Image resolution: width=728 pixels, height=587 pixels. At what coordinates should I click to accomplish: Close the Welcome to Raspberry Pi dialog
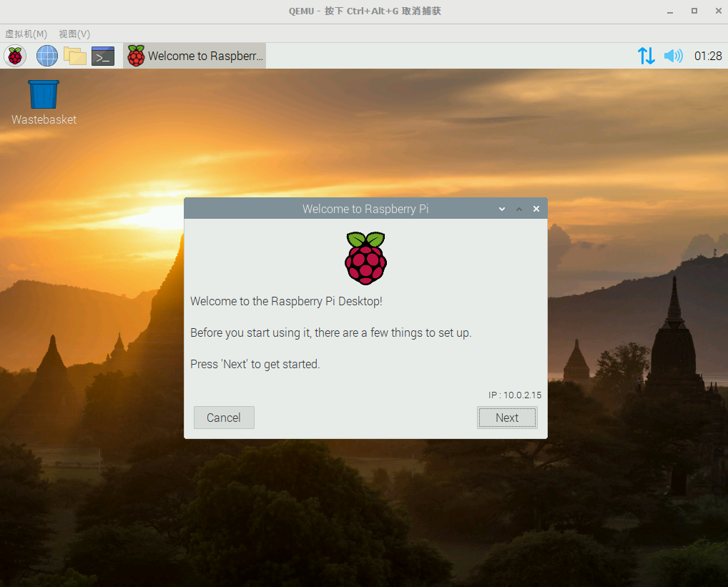pyautogui.click(x=536, y=209)
